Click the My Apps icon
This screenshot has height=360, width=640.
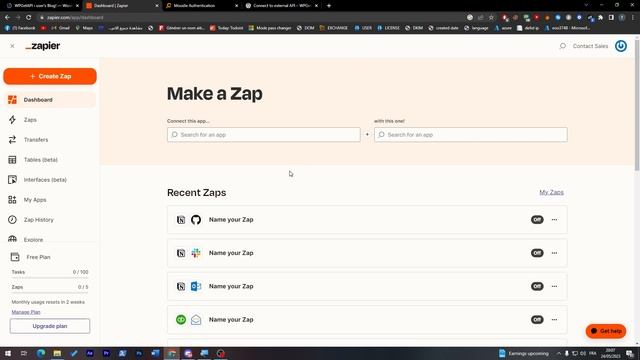point(12,200)
